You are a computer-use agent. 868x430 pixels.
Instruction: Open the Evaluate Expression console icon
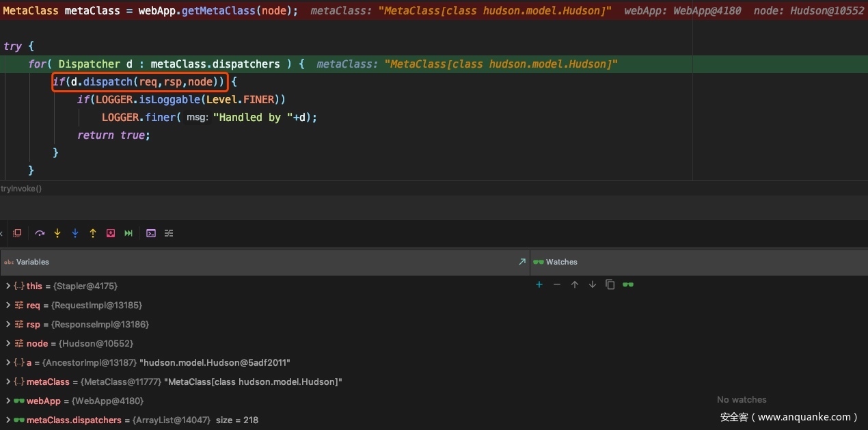[151, 233]
